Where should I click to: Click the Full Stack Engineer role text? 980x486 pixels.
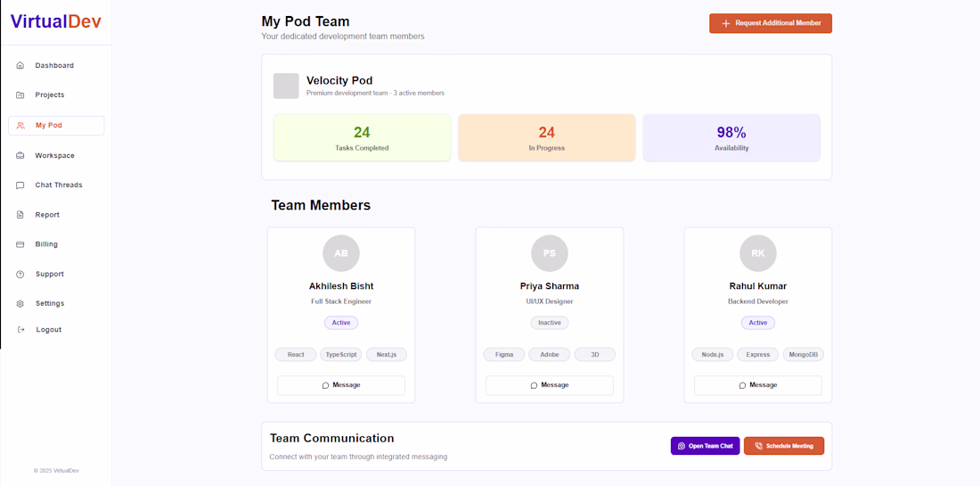pos(341,301)
